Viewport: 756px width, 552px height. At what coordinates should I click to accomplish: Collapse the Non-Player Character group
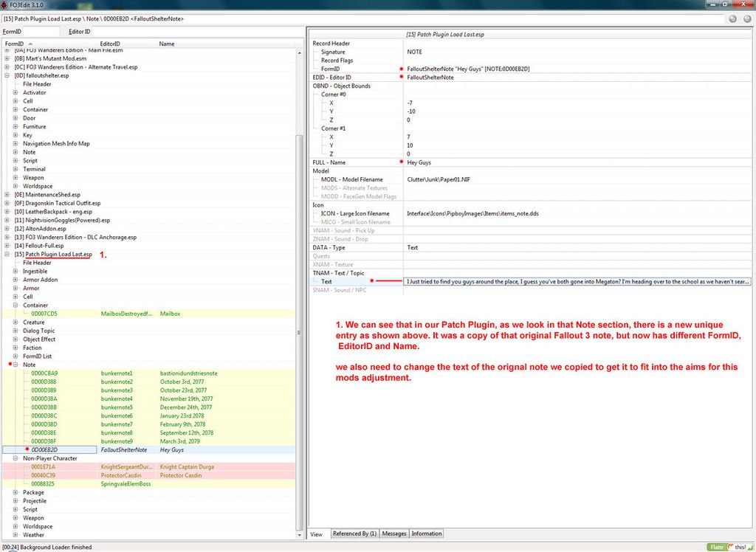click(16, 458)
